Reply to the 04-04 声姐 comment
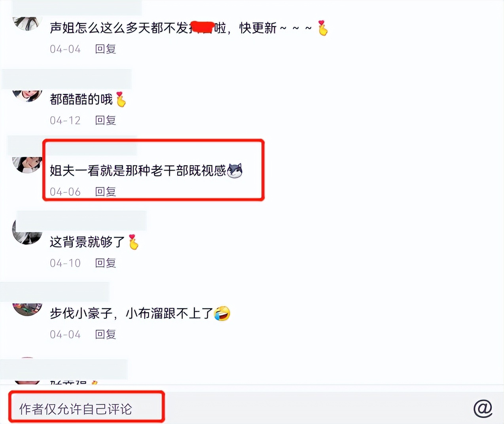Image resolution: width=504 pixels, height=424 pixels. (x=106, y=49)
